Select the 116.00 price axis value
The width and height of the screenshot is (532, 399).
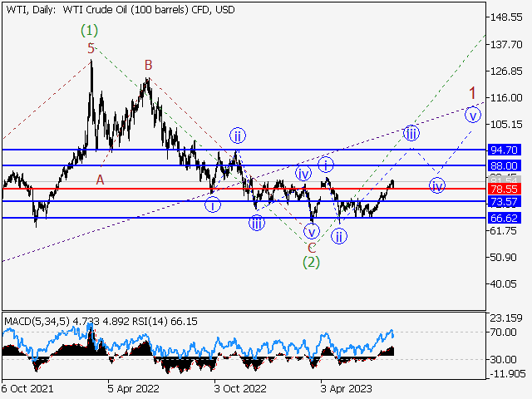506,98
